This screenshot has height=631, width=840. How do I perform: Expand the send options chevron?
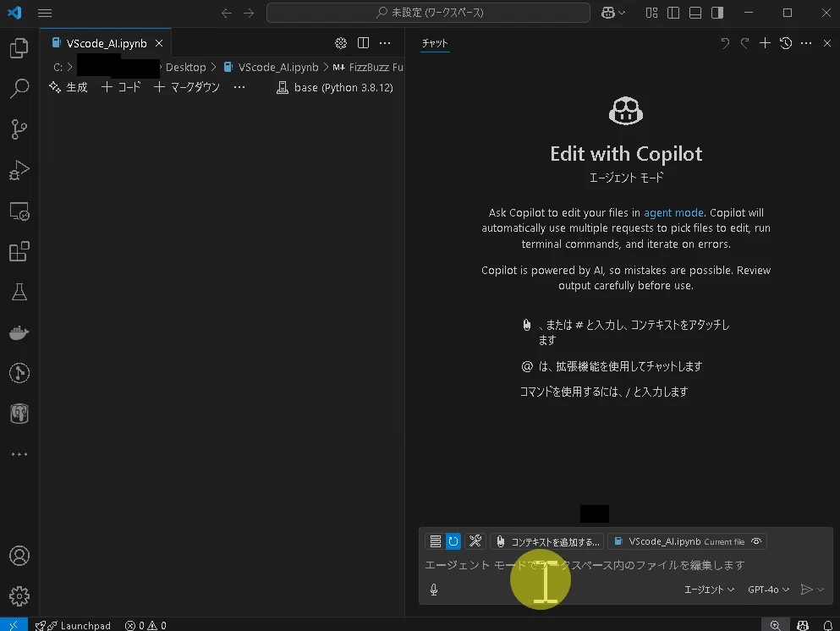point(821,590)
